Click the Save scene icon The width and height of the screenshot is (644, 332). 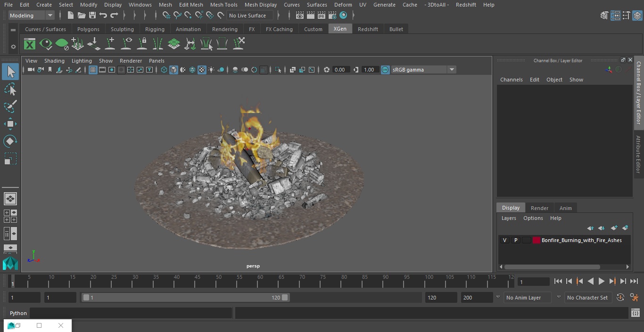coord(92,16)
